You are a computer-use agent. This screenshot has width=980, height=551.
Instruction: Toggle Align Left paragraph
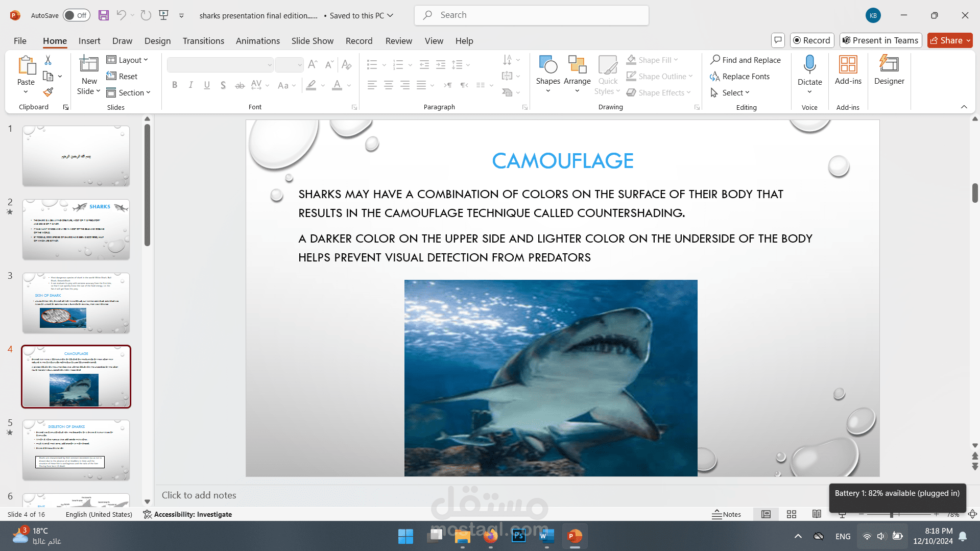[x=372, y=85]
